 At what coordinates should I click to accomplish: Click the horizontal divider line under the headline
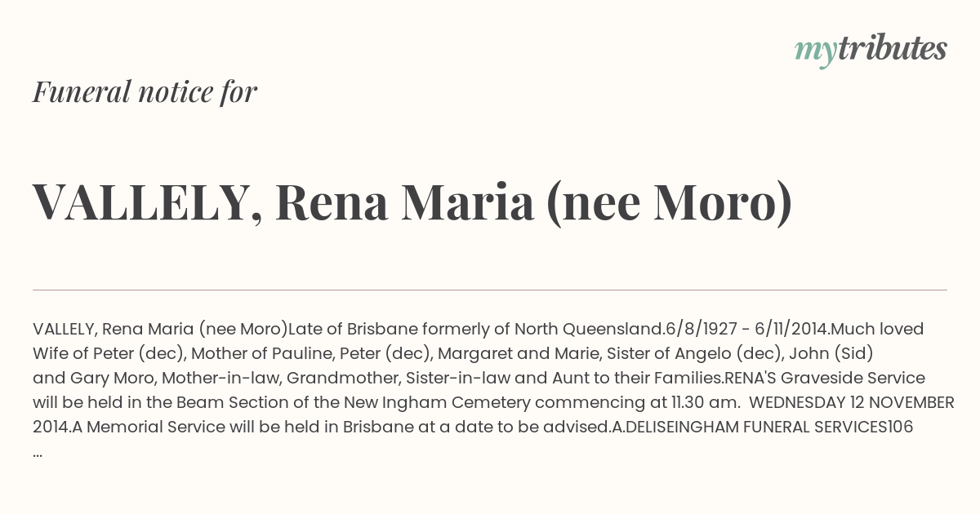[x=490, y=290]
